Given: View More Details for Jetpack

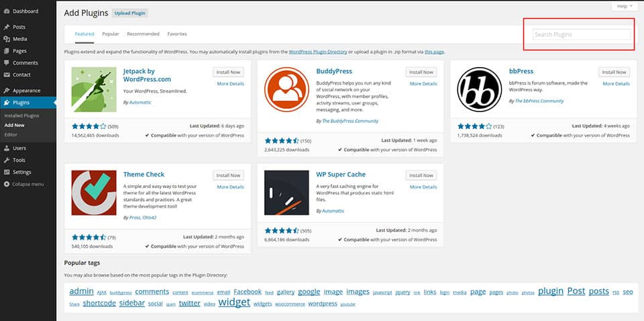Looking at the screenshot, I should 230,84.
